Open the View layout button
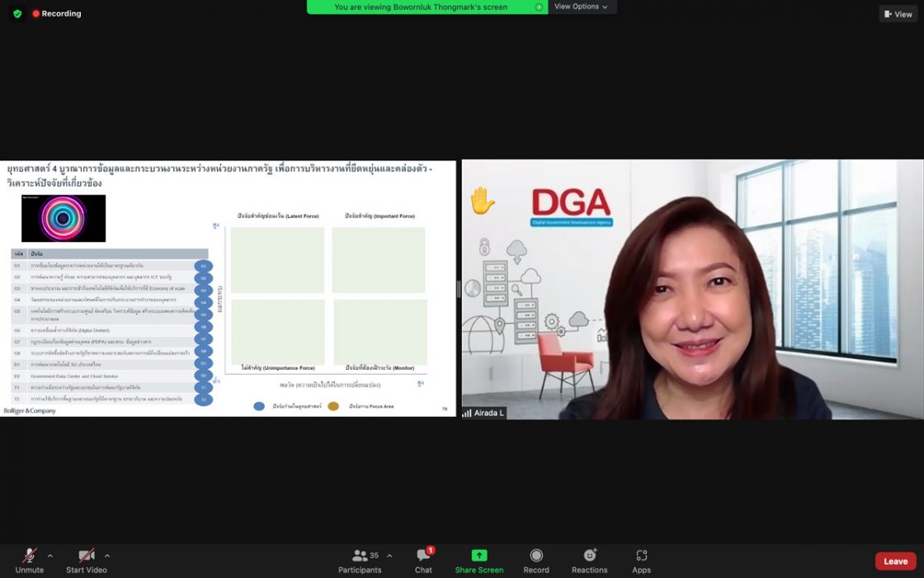The height and width of the screenshot is (578, 924). pos(898,14)
